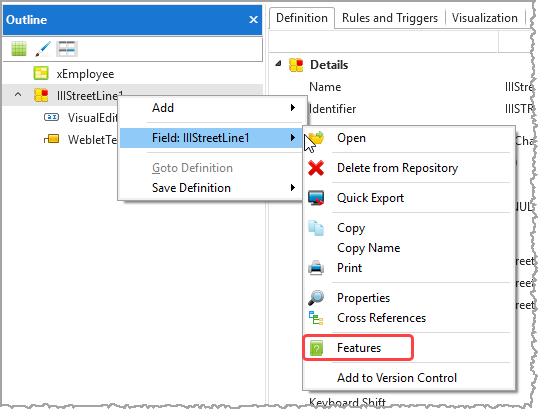539x411 pixels.
Task: Close the Outline panel
Action: tap(253, 20)
